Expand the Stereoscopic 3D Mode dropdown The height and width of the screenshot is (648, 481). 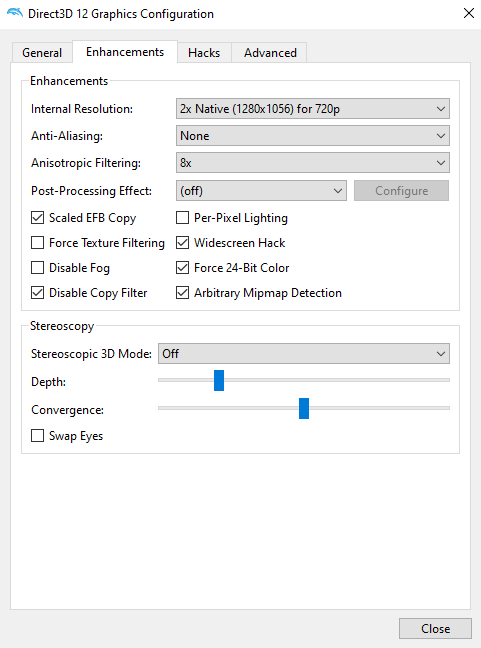coord(304,354)
